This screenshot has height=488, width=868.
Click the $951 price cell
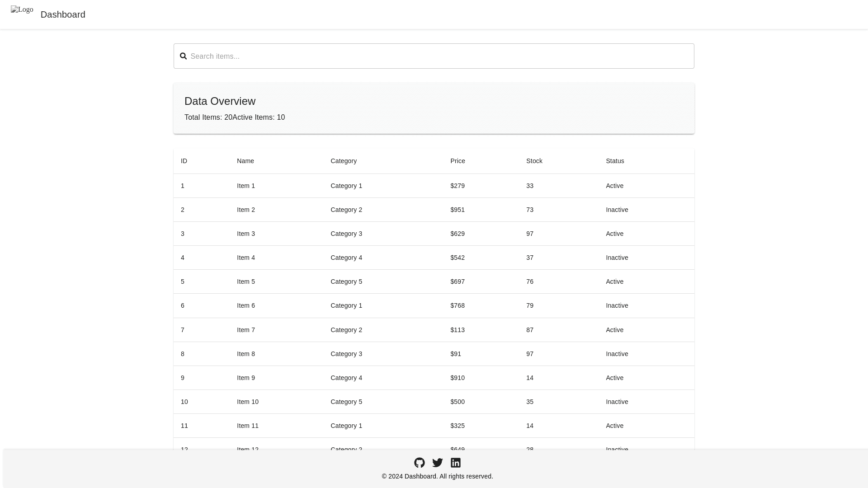tap(458, 210)
